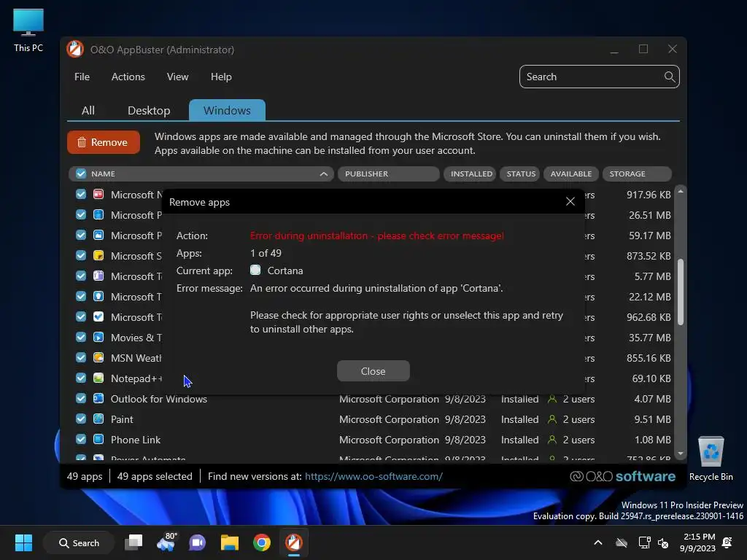Open the File menu

click(x=82, y=77)
